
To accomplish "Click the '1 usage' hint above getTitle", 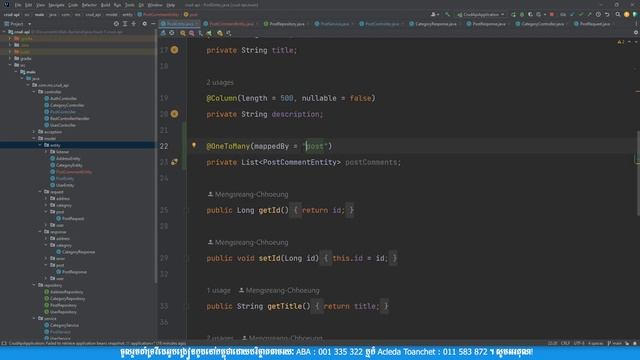I will (x=218, y=291).
